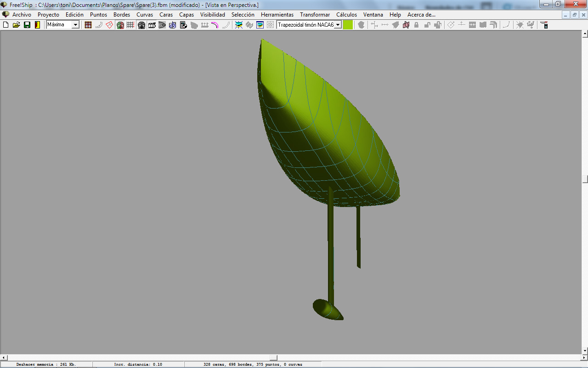Open the Herramientas menu
588x368 pixels.
[x=277, y=15]
